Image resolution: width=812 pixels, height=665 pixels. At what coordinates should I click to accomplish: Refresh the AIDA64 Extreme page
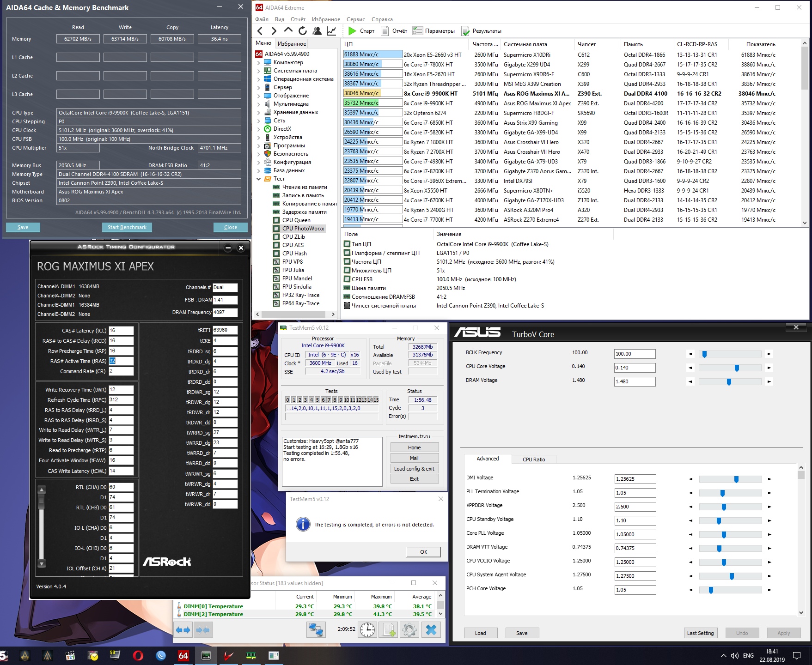point(303,31)
